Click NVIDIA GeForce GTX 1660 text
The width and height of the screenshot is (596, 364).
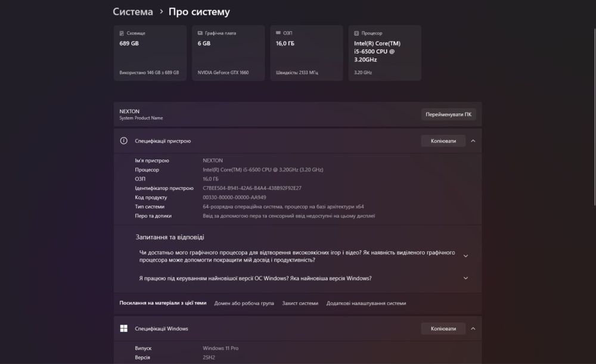point(223,73)
